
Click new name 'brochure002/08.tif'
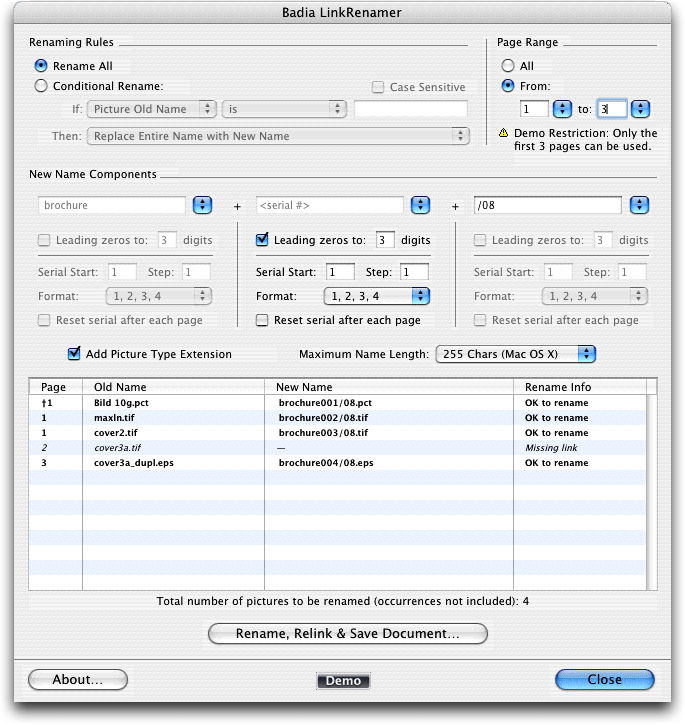point(323,418)
